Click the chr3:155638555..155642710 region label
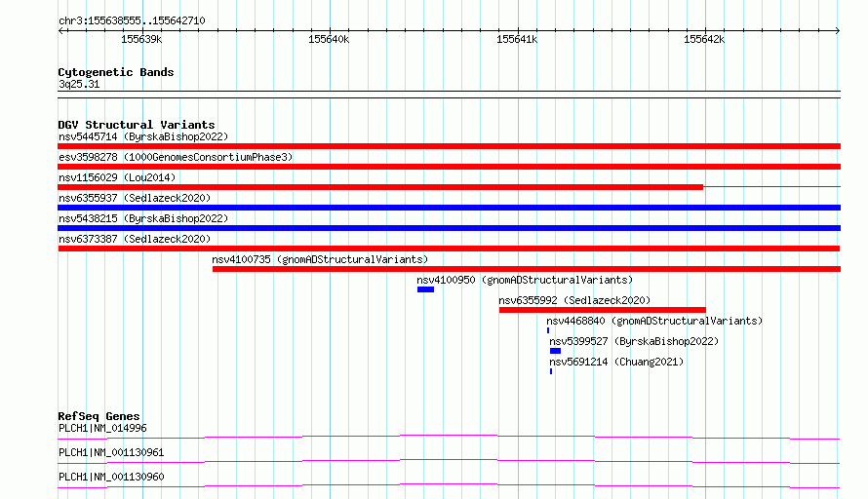868x499 pixels. [132, 20]
